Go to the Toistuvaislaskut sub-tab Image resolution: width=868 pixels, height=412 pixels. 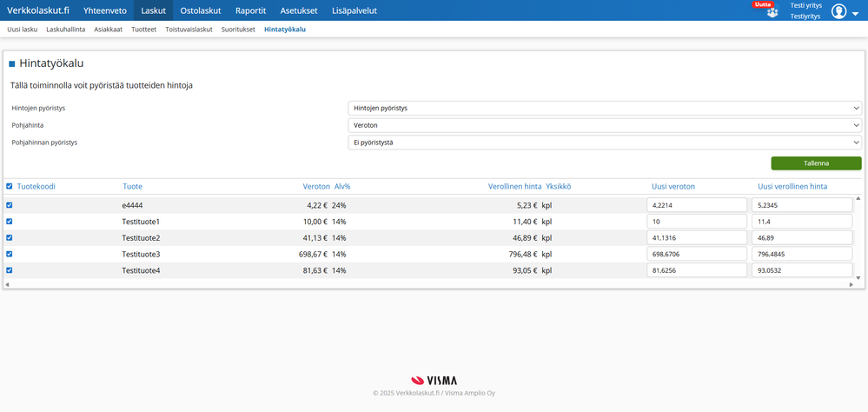tap(189, 29)
